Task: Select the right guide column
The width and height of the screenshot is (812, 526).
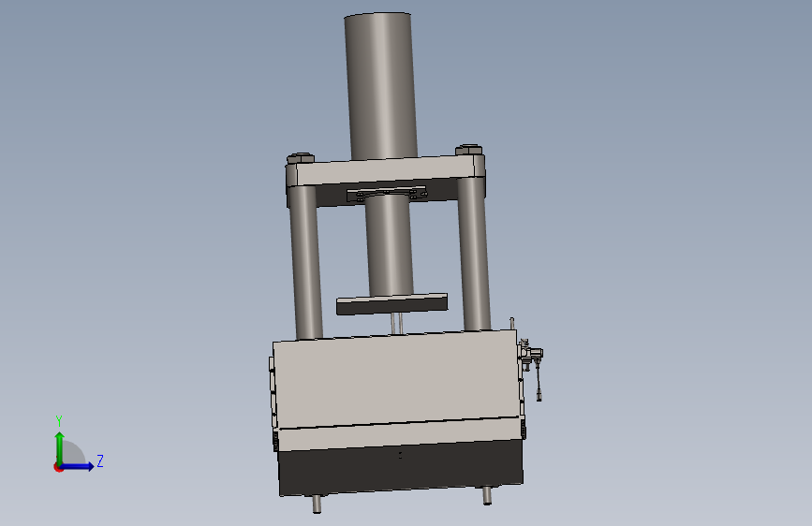Action: coord(474,254)
